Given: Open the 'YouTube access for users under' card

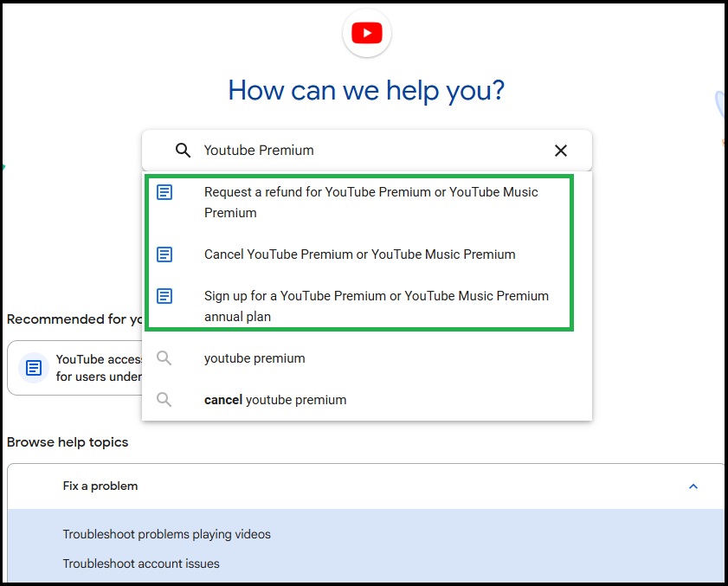Looking at the screenshot, I should click(75, 368).
